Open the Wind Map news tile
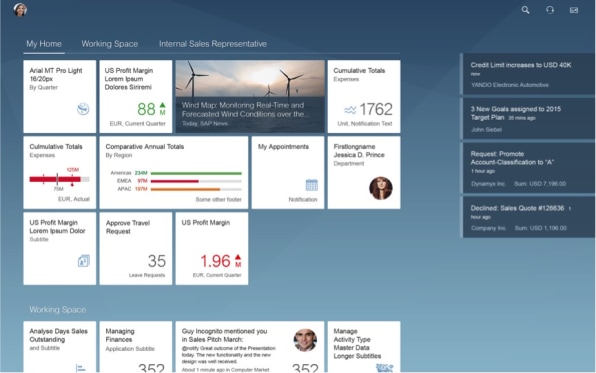596x373 pixels. 250,97
